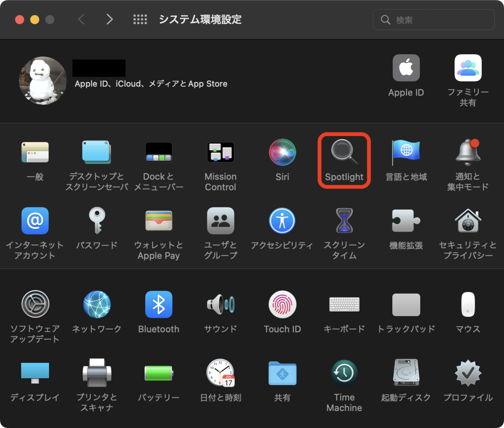Screen dimensions: 504x428
Task: Go back with the left chevron
Action: [81, 19]
